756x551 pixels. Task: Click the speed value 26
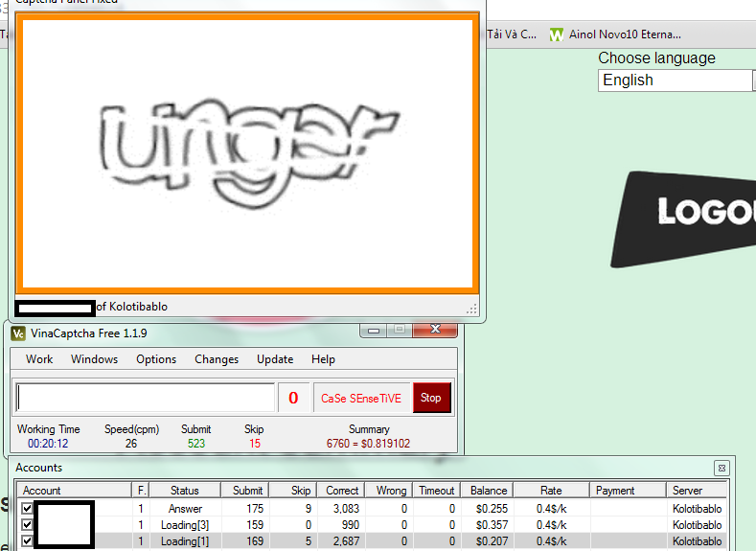click(131, 444)
